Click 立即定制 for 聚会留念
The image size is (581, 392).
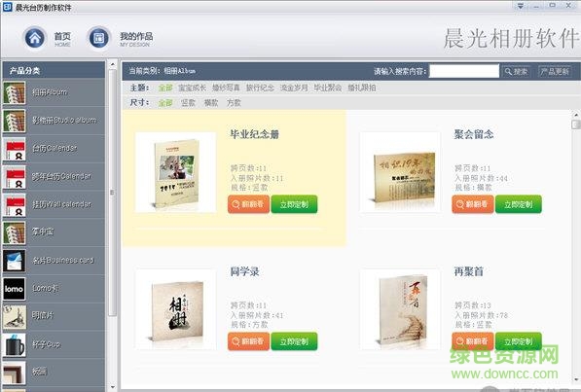pyautogui.click(x=519, y=204)
